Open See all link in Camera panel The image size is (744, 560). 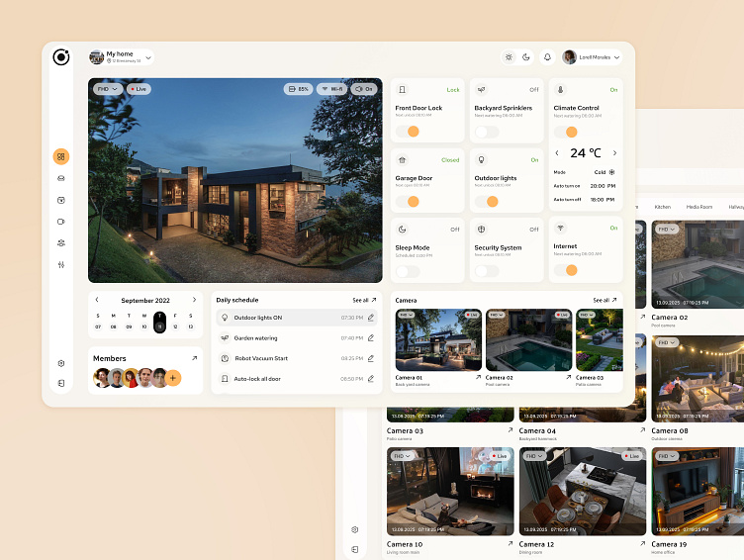pyautogui.click(x=604, y=300)
